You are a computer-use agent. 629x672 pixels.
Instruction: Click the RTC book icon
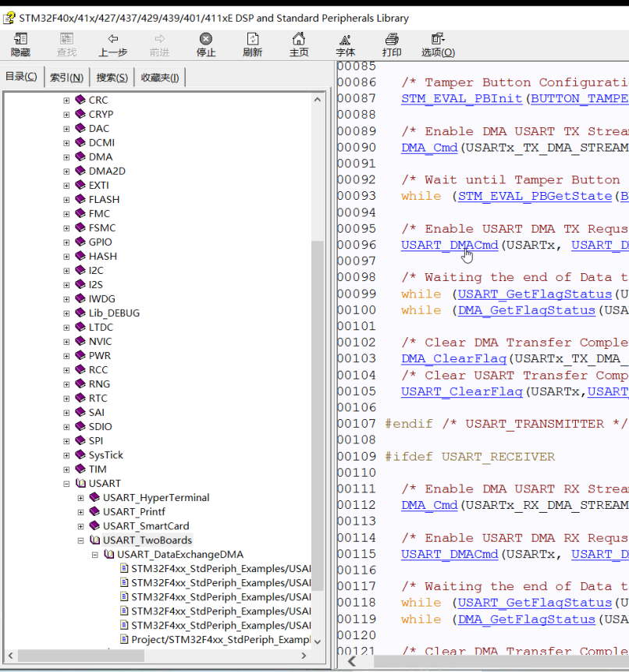click(x=80, y=398)
